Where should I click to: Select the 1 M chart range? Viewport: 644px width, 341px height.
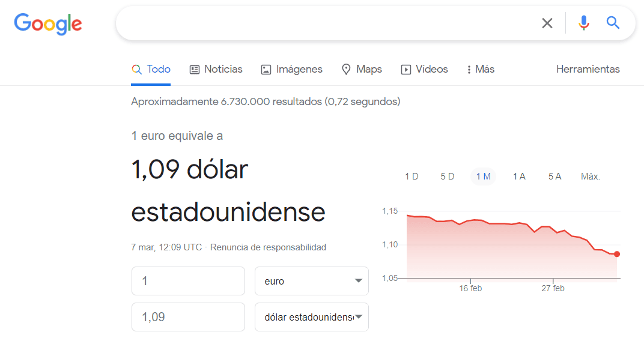coord(484,177)
